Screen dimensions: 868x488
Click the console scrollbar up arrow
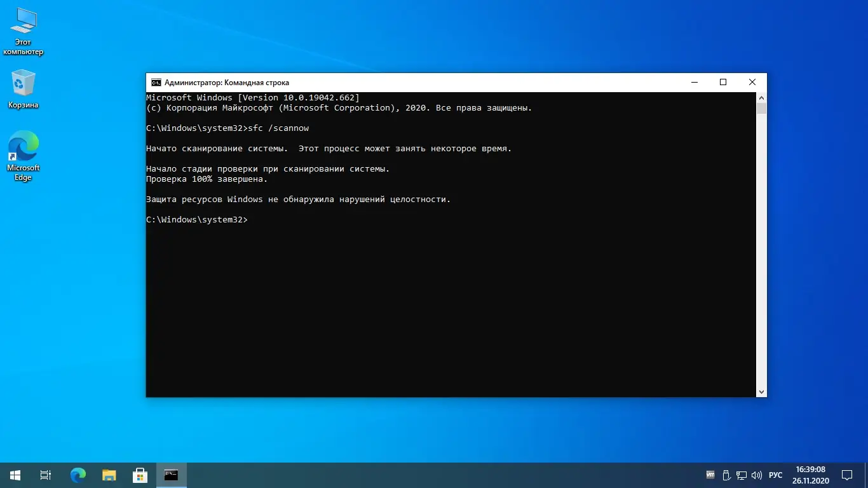click(761, 97)
